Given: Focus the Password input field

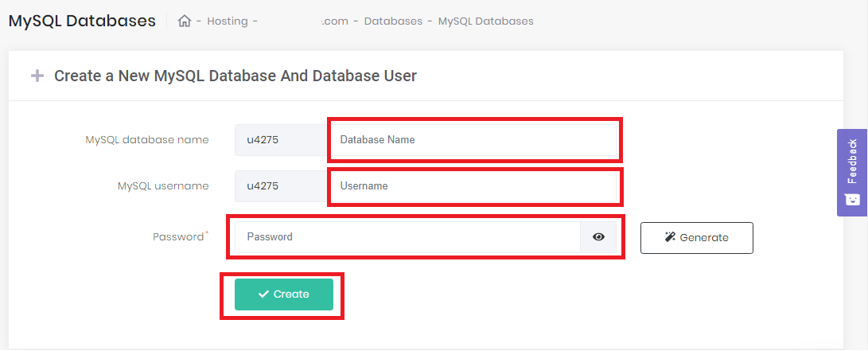Looking at the screenshot, I should 407,237.
